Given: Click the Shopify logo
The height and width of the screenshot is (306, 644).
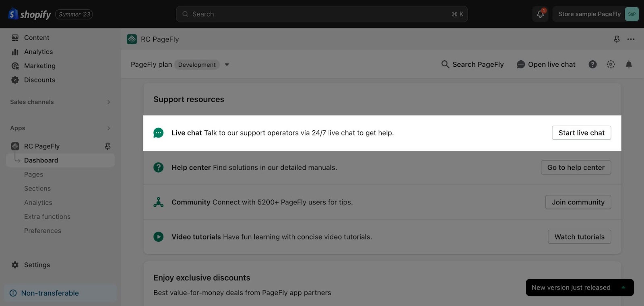Looking at the screenshot, I should (30, 14).
